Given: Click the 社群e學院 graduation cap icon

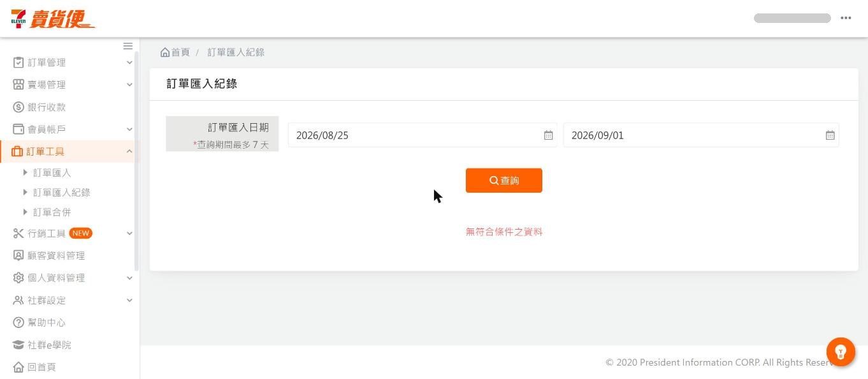Looking at the screenshot, I should (18, 345).
